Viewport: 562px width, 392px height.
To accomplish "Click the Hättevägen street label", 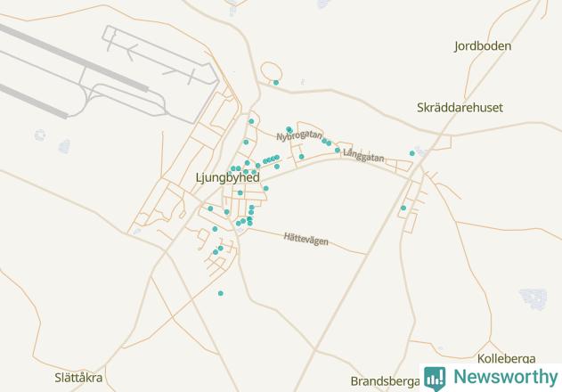I will point(305,239).
